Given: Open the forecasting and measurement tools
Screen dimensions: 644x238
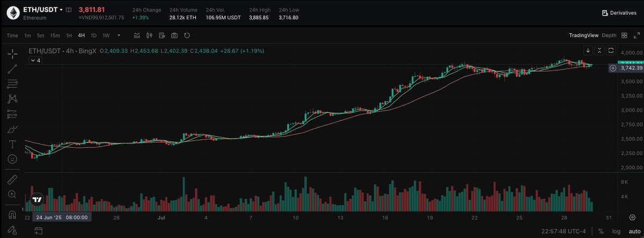Looking at the screenshot, I should coord(12,114).
